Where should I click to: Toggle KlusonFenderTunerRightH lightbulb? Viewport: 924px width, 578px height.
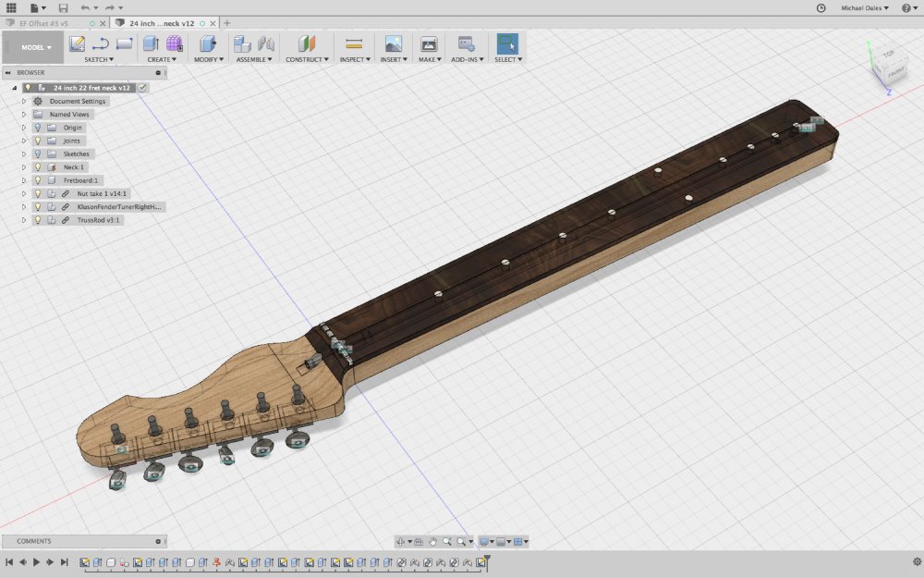point(38,207)
